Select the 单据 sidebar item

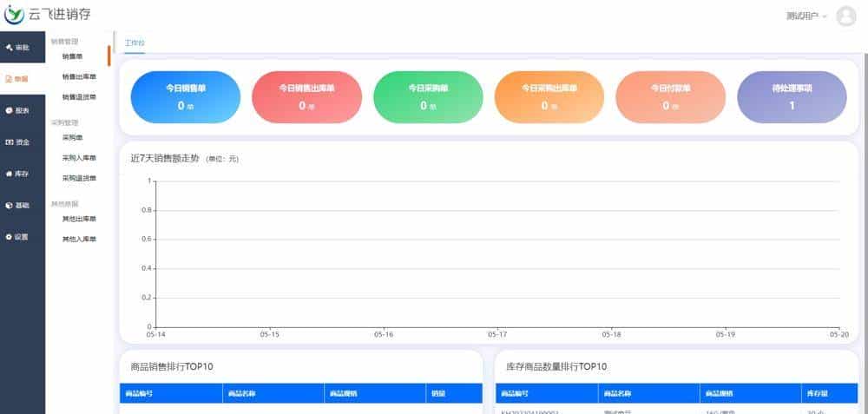23,79
